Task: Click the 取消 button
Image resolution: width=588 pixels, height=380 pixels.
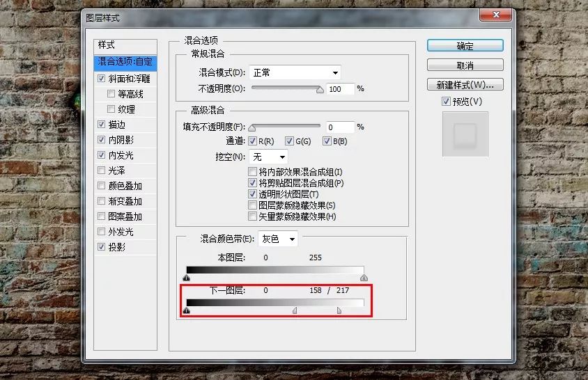Action: tap(465, 65)
